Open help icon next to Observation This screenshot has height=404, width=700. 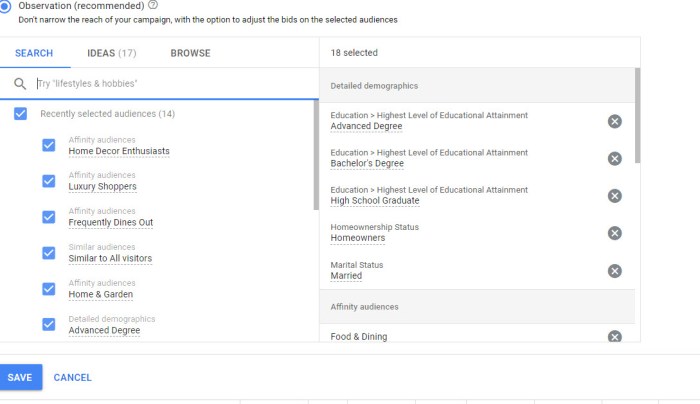coord(152,5)
